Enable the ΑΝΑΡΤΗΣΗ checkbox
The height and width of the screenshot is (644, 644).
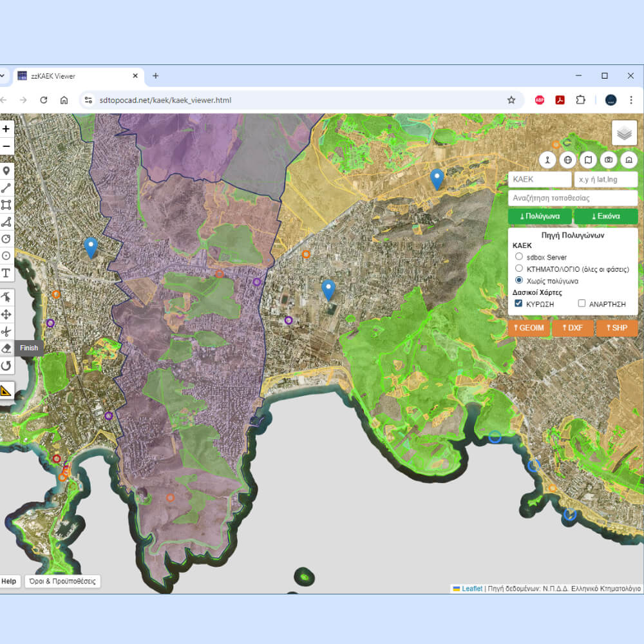[582, 303]
